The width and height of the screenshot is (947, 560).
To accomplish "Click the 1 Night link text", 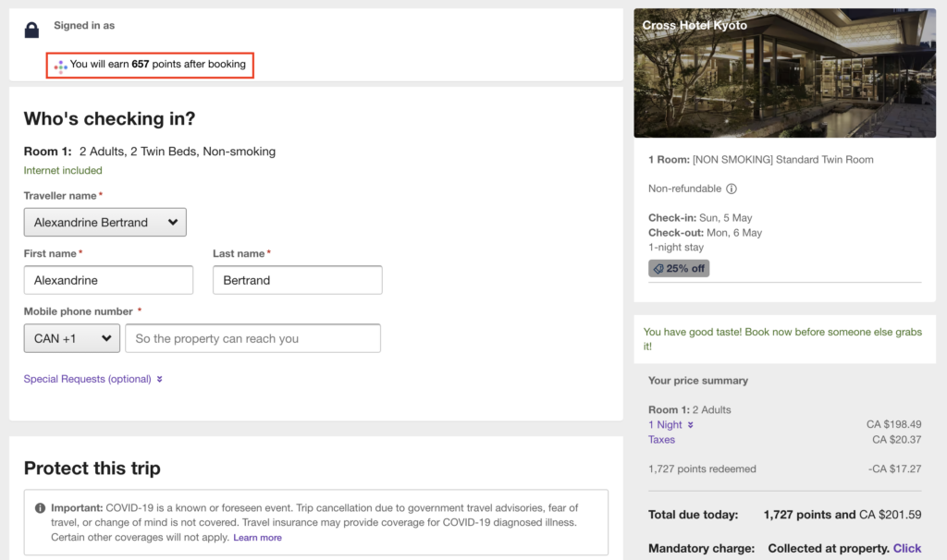I will pos(665,425).
